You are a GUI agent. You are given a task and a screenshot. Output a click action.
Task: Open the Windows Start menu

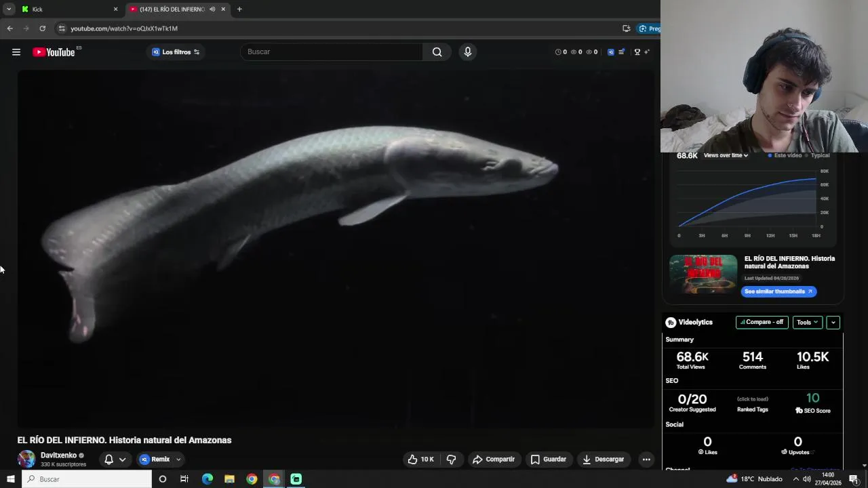pyautogui.click(x=10, y=479)
